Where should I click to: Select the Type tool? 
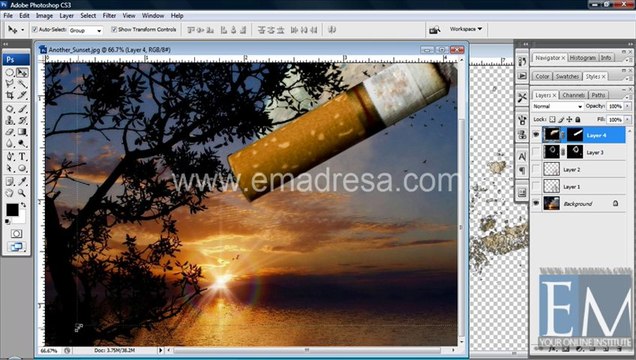22,156
